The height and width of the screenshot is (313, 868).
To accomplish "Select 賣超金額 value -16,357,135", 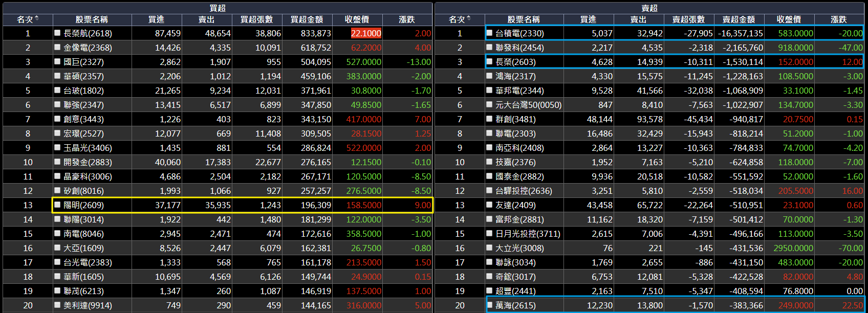I will tap(741, 33).
